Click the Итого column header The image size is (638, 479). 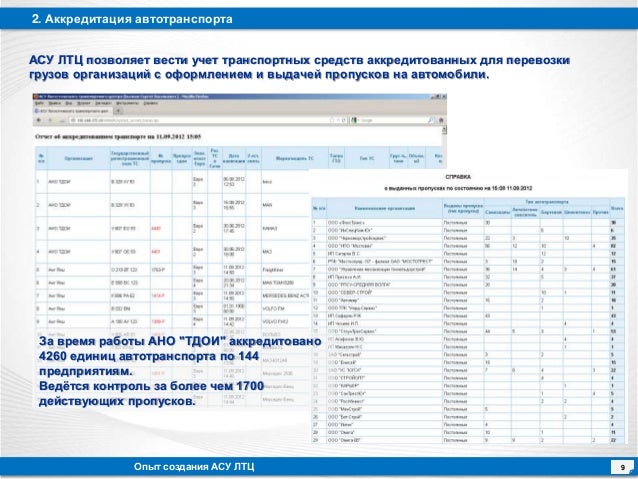617,208
